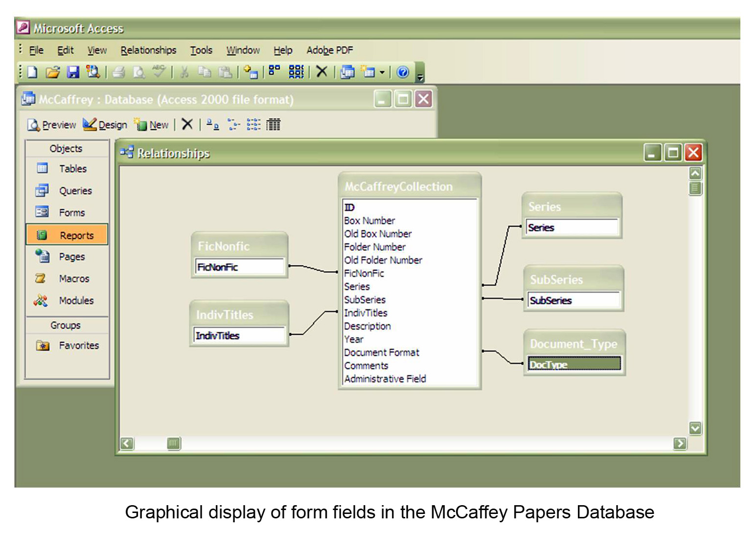Open the Relationships menu
The height and width of the screenshot is (536, 756).
[x=148, y=50]
